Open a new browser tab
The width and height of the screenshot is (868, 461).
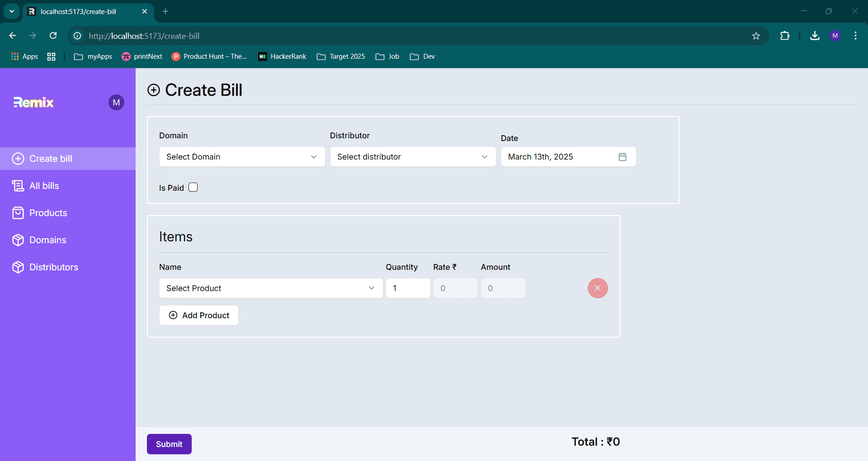165,11
